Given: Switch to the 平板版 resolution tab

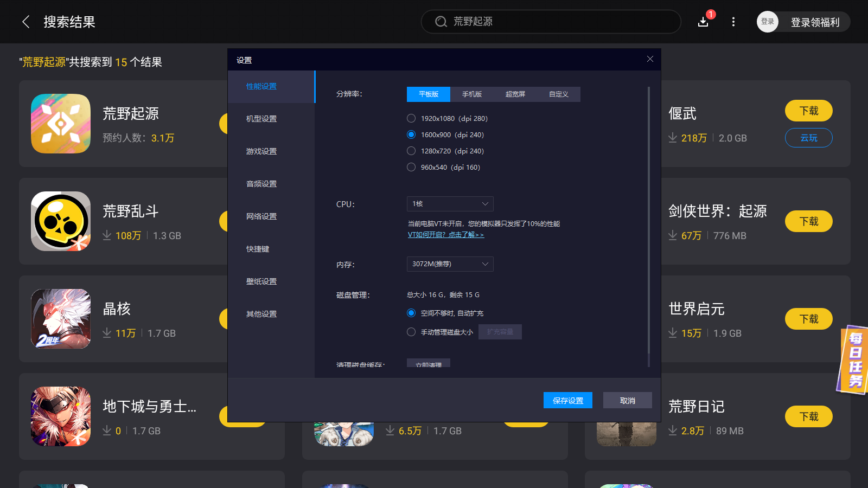Looking at the screenshot, I should point(429,94).
